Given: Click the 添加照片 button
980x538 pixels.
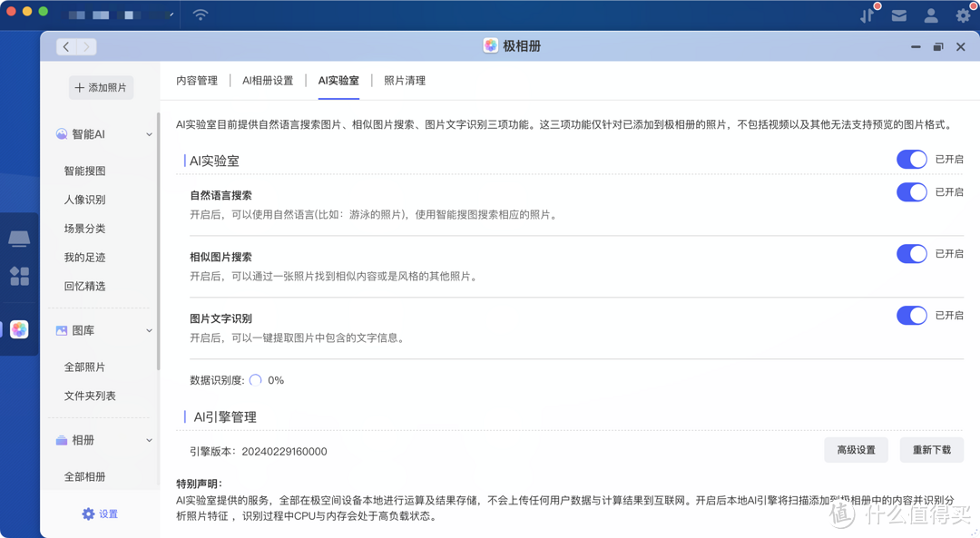Looking at the screenshot, I should click(101, 87).
